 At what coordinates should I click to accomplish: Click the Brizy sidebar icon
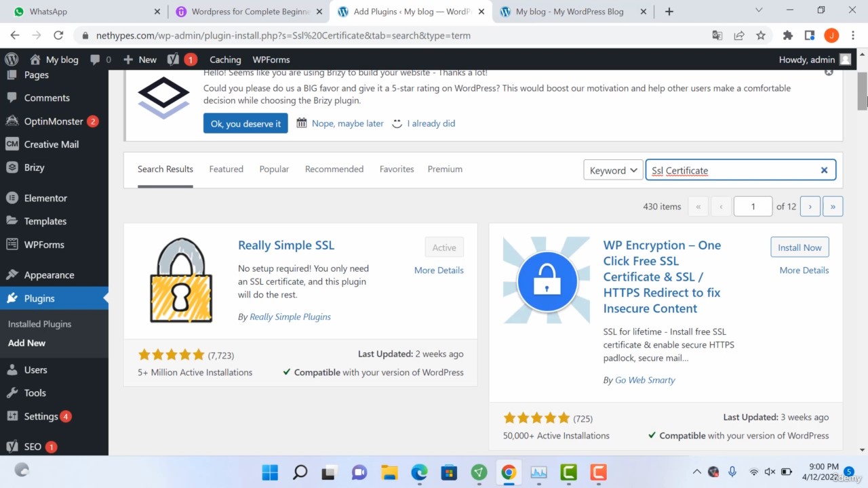[12, 167]
